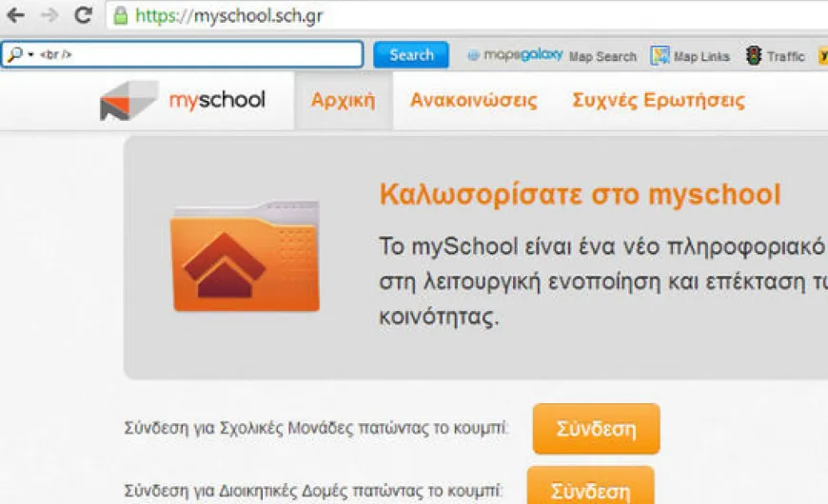The image size is (828, 504).
Task: Select the Αρχική tab
Action: coord(344,100)
